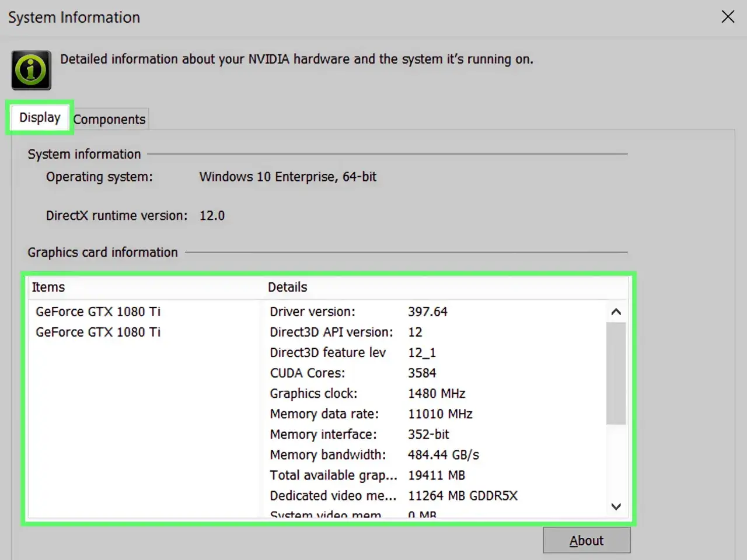Click the DirectX runtime version value 12.0

pyautogui.click(x=212, y=216)
